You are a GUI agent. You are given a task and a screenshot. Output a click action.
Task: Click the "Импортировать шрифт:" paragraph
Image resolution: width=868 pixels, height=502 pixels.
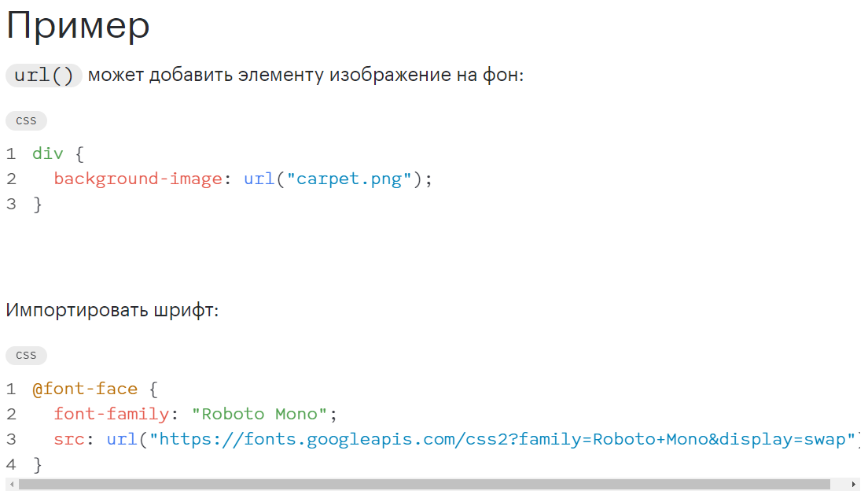tap(112, 310)
